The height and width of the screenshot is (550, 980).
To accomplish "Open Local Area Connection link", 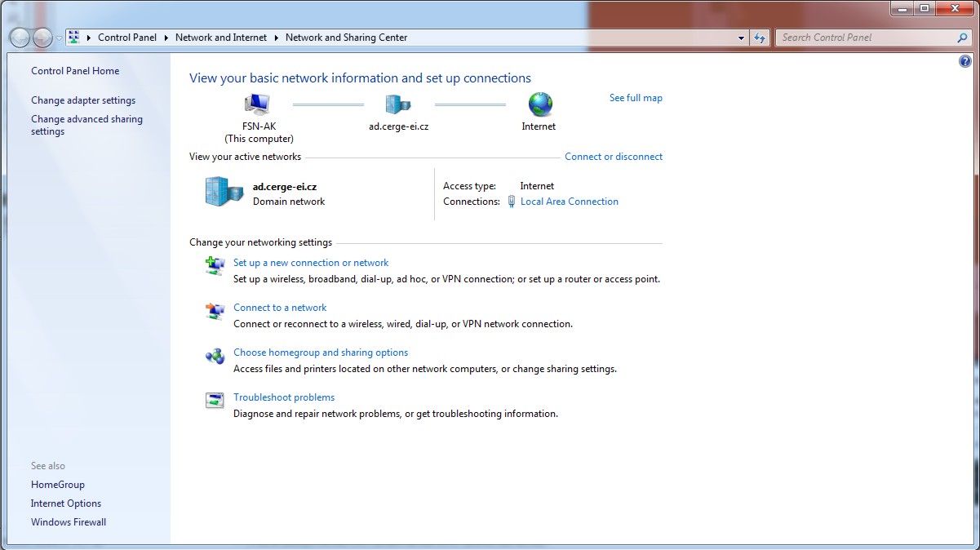I will [x=569, y=202].
